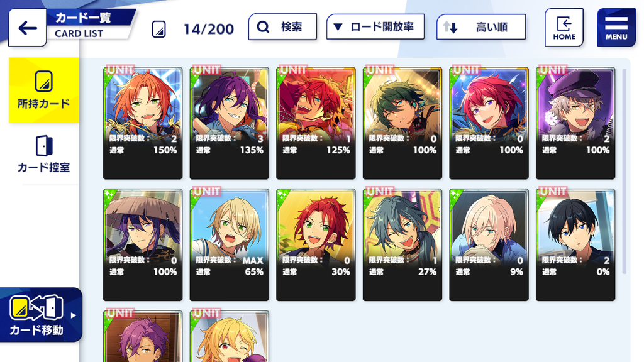Open the black-haired card with 0%
This screenshot has width=644, height=362.
[575, 244]
